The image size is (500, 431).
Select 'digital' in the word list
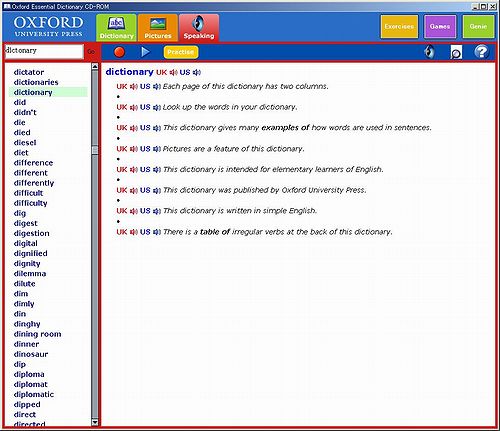26,243
